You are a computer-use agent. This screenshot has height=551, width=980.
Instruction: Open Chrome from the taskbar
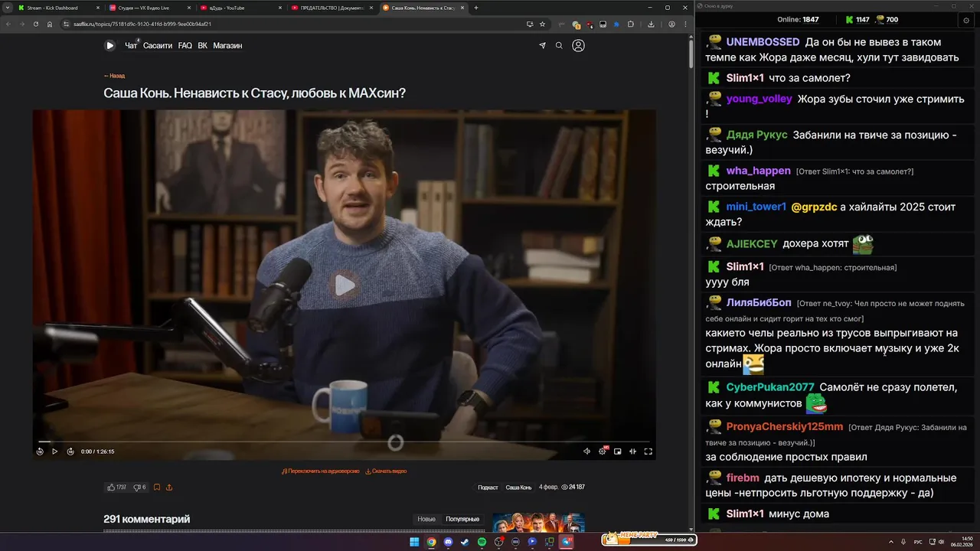[431, 542]
